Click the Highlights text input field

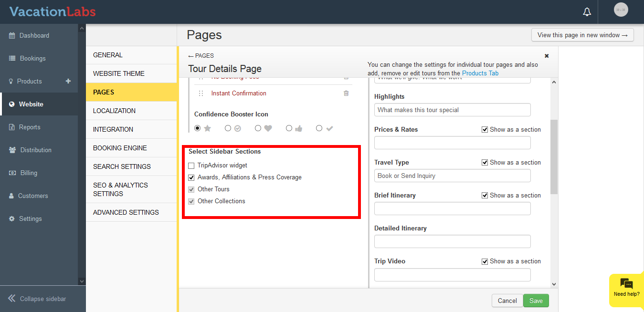click(452, 110)
